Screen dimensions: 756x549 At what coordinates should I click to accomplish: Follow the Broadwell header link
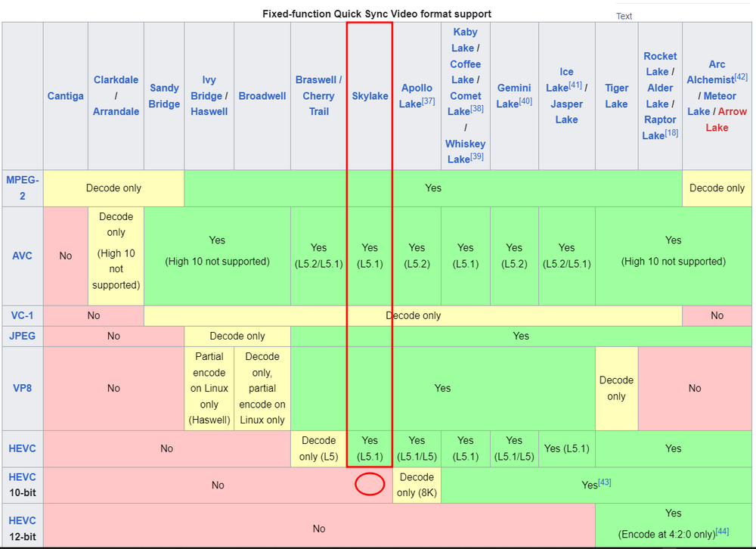[262, 95]
